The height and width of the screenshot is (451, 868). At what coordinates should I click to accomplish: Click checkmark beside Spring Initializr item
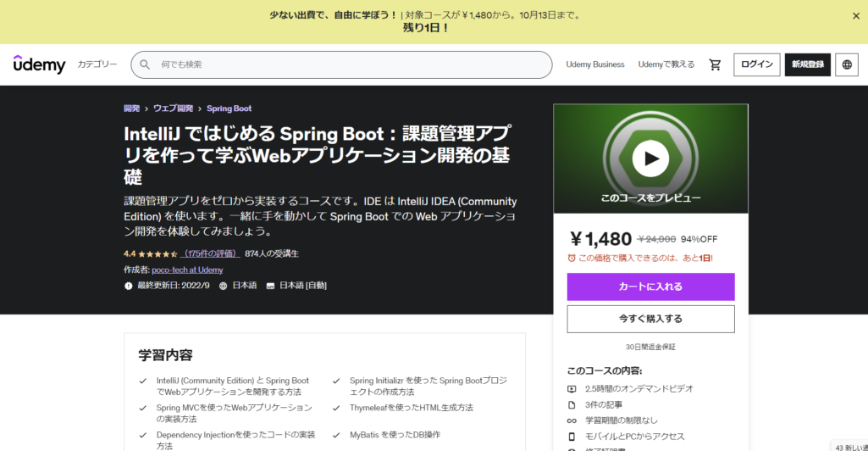click(x=336, y=381)
